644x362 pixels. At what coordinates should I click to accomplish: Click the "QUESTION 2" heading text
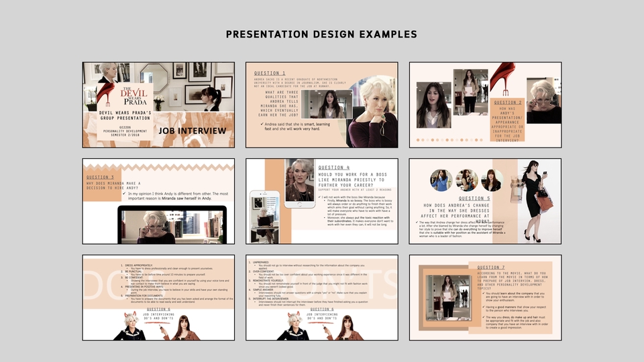508,102
